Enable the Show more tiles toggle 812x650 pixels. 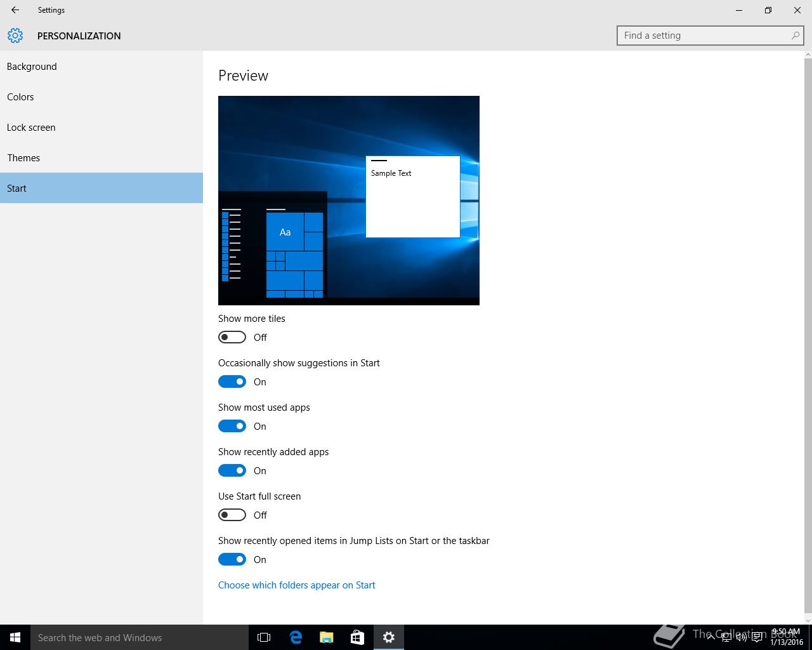pyautogui.click(x=232, y=337)
